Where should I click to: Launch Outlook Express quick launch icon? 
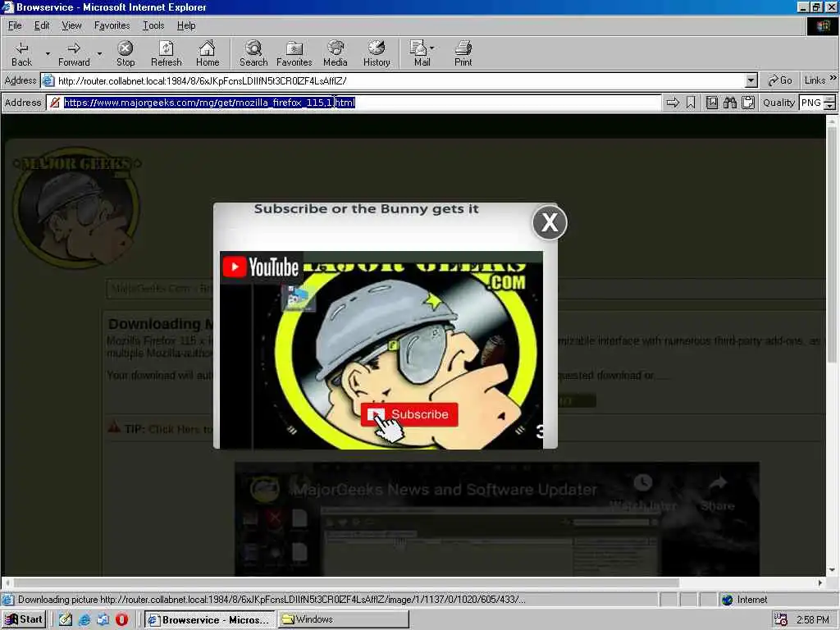pyautogui.click(x=103, y=619)
